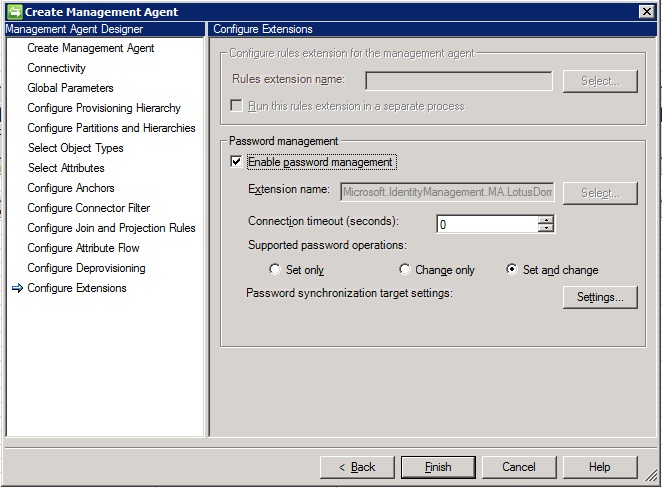Screen dimensions: 662x488
Task: Click the Supported password operations label
Action: click(327, 245)
